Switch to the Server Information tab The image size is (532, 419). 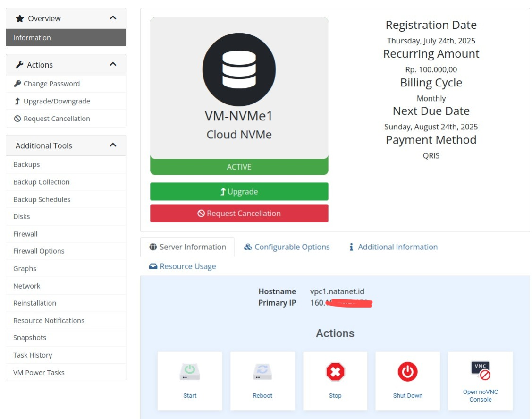click(x=187, y=247)
